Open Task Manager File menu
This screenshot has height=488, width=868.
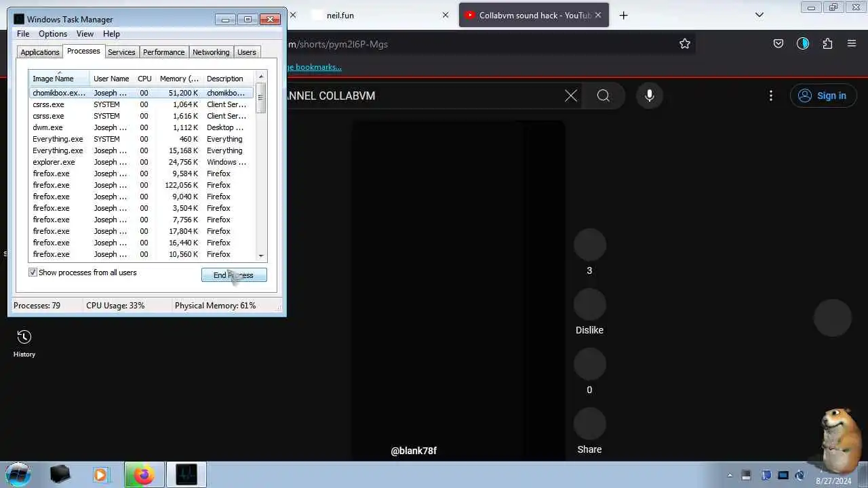pyautogui.click(x=23, y=34)
